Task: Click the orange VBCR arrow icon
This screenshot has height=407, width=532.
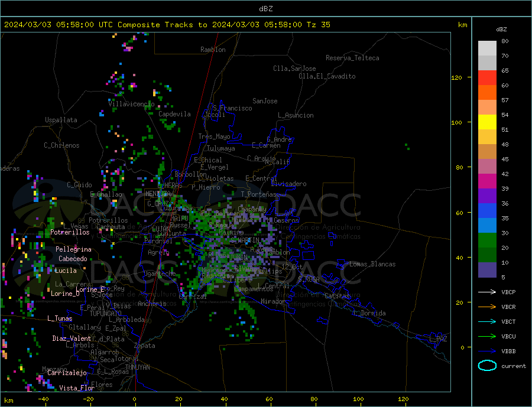Action: click(487, 307)
